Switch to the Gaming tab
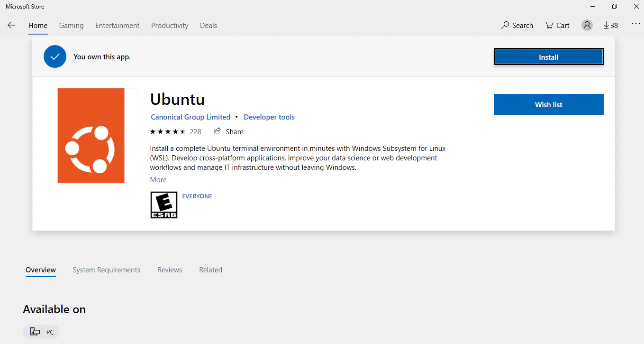 pos(71,25)
